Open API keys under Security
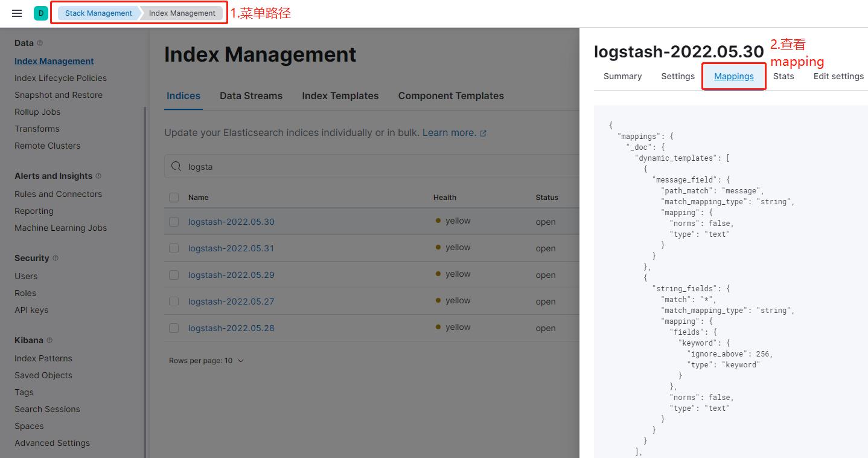Viewport: 868px width, 458px height. tap(31, 310)
